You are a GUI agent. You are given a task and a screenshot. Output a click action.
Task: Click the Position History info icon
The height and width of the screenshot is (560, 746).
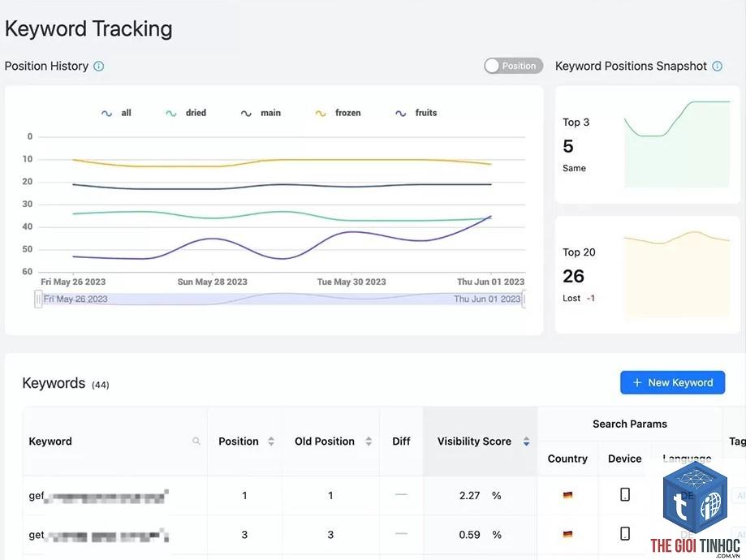[98, 66]
